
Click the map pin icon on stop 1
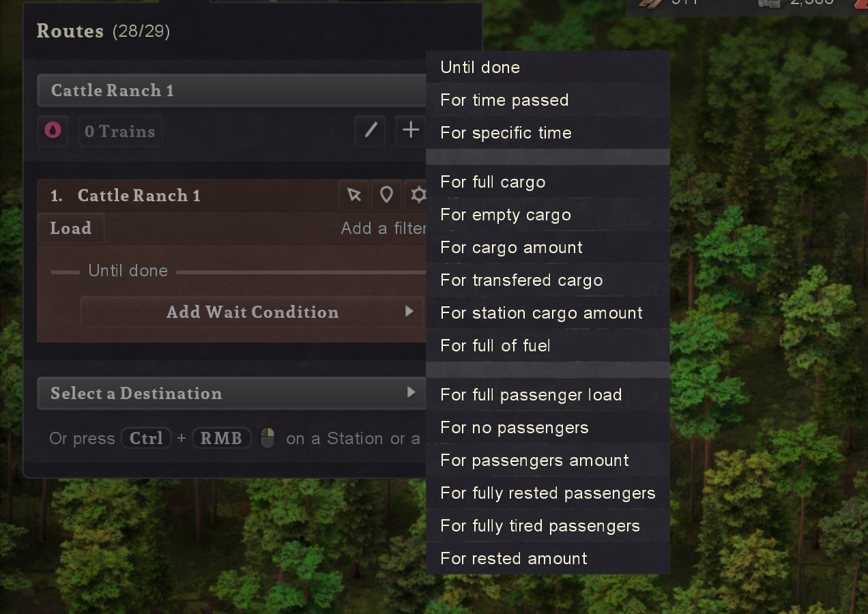point(386,196)
